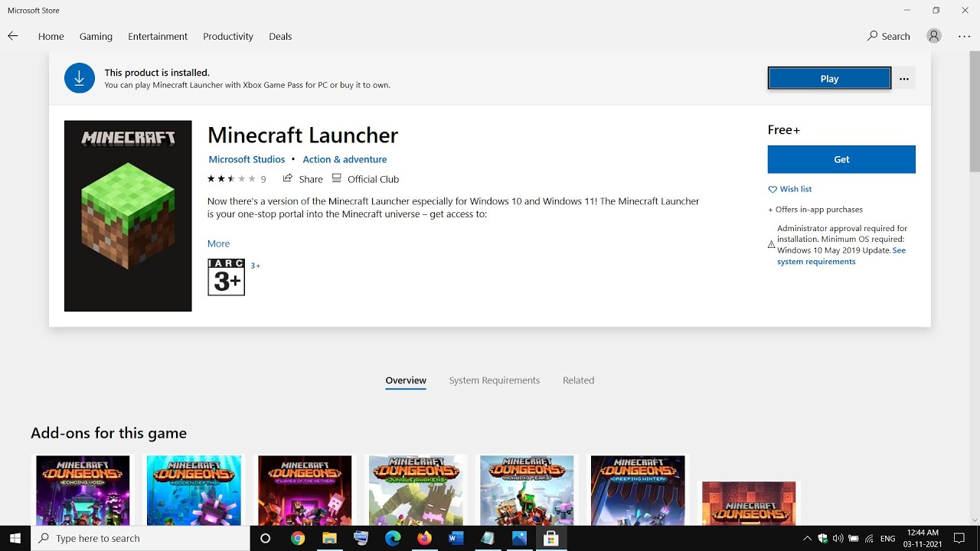Click the vertical scrollbar of the page
Viewport: 980px width, 551px height.
pyautogui.click(x=974, y=112)
